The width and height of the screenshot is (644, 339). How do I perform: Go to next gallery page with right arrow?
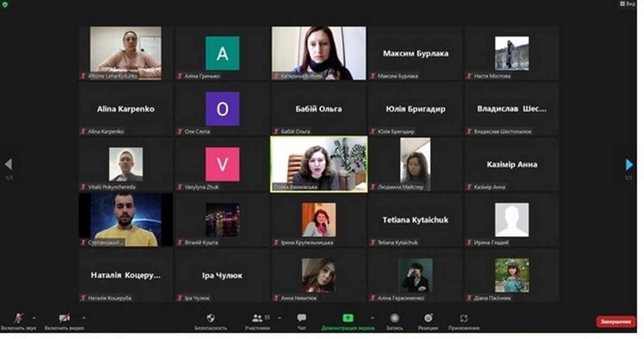click(x=629, y=164)
